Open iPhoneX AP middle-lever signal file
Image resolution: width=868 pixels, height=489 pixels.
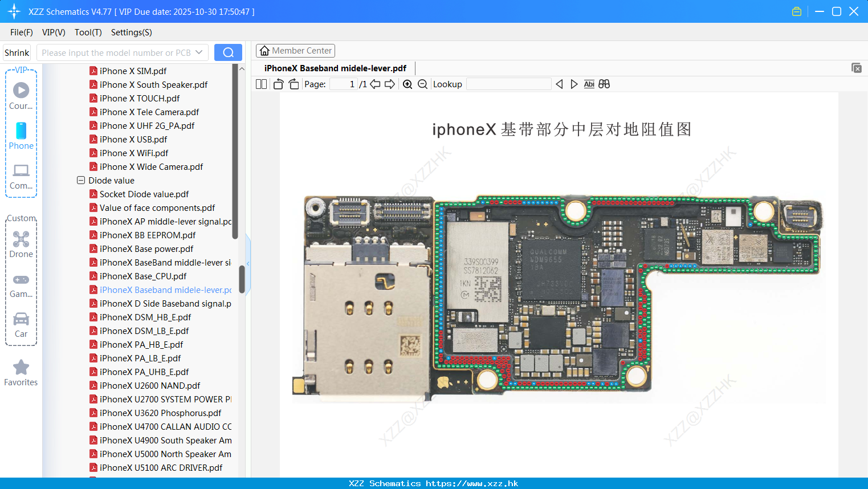coord(160,221)
